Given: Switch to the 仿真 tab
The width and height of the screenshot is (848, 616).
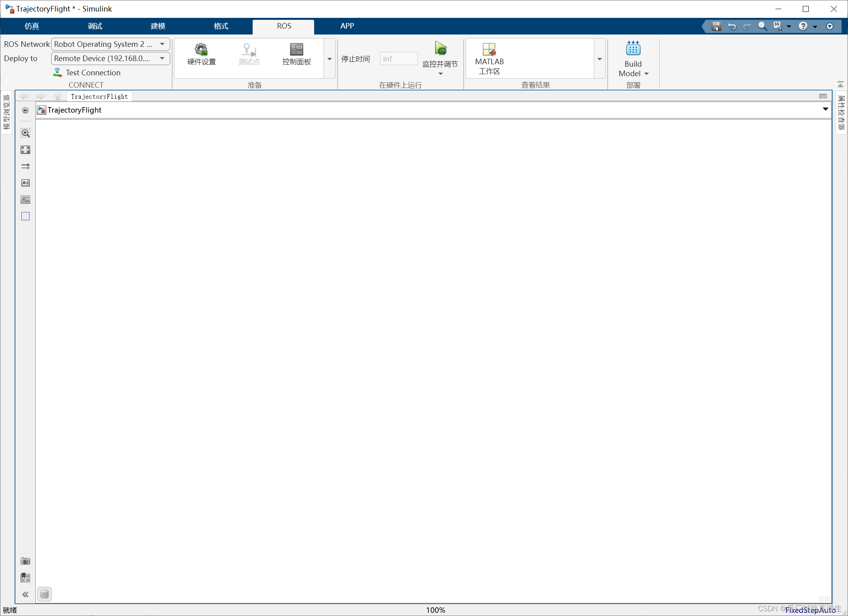Looking at the screenshot, I should click(x=32, y=26).
